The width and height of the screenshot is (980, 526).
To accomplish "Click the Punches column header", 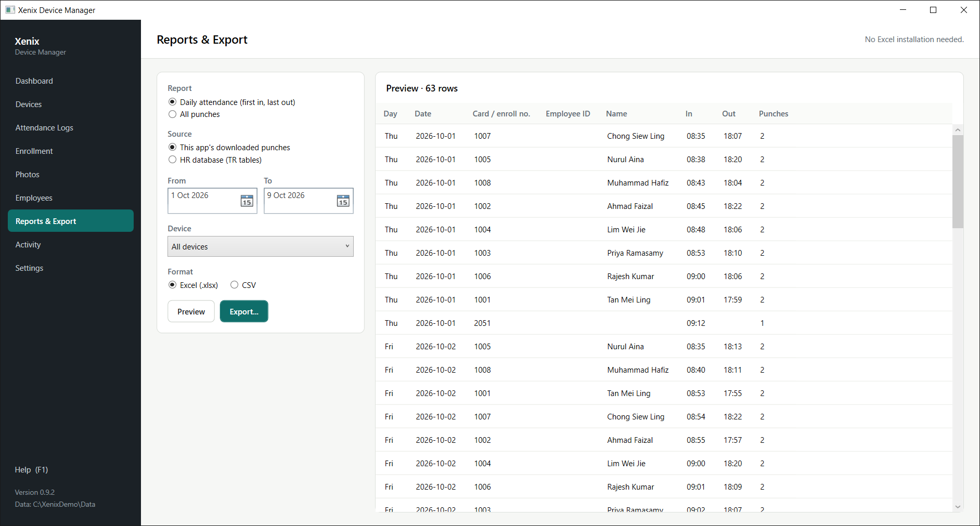I will tap(773, 114).
